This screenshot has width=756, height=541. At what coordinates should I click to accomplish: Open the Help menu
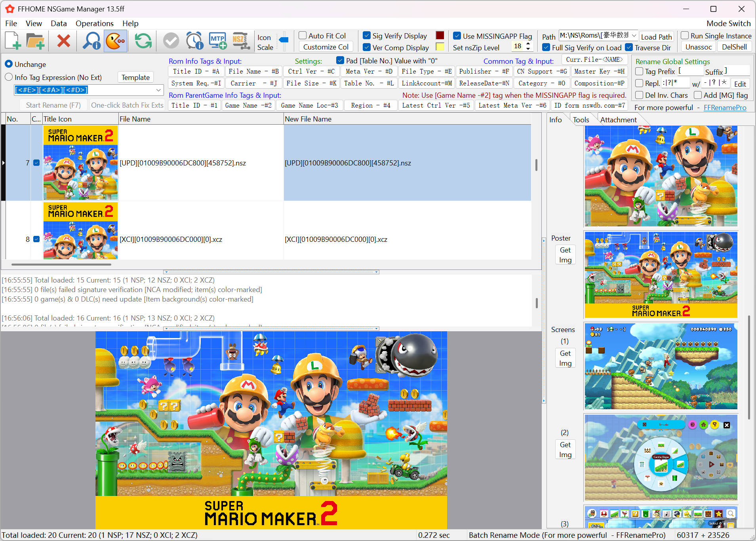[130, 23]
